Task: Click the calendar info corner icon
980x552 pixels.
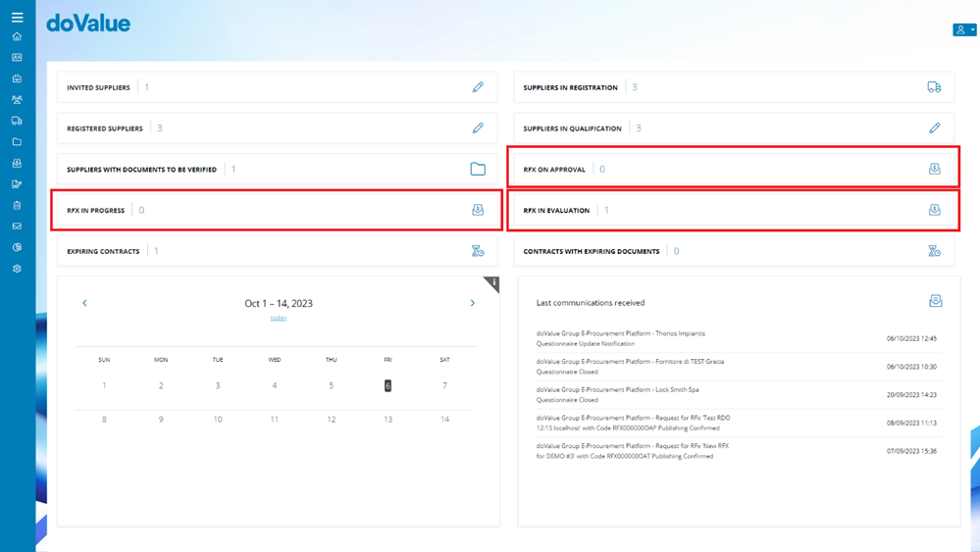Action: coord(493,283)
